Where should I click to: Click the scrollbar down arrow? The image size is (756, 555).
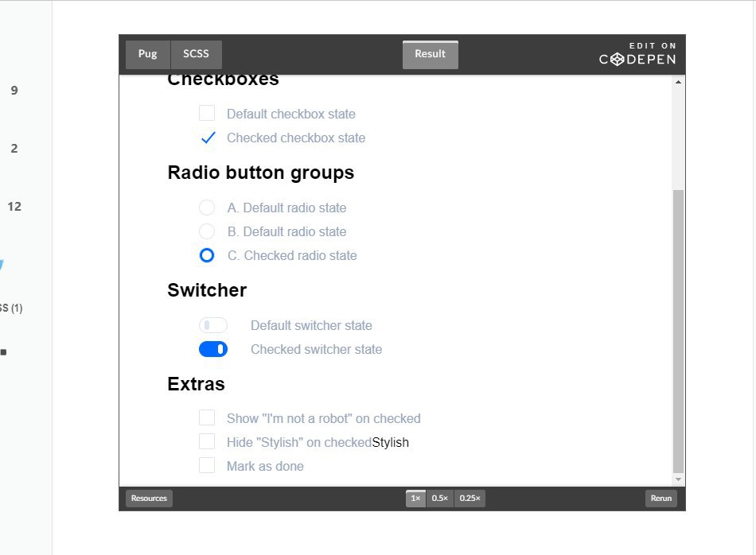678,479
